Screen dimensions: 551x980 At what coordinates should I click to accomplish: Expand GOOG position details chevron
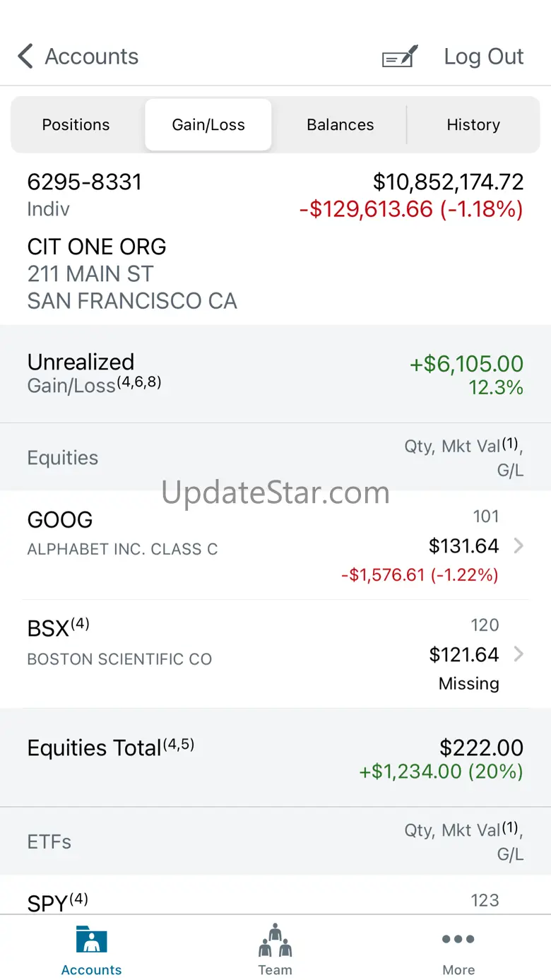pos(519,546)
